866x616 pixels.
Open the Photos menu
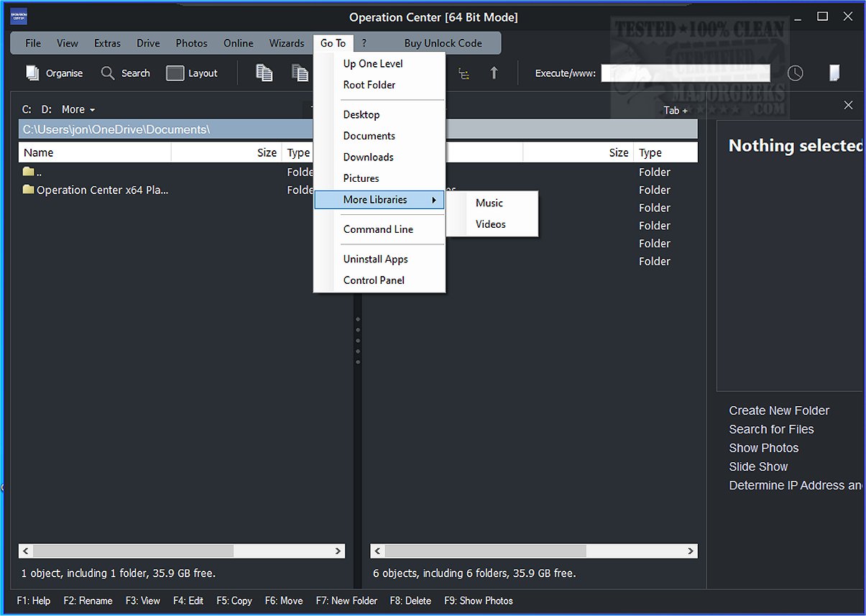click(x=191, y=43)
